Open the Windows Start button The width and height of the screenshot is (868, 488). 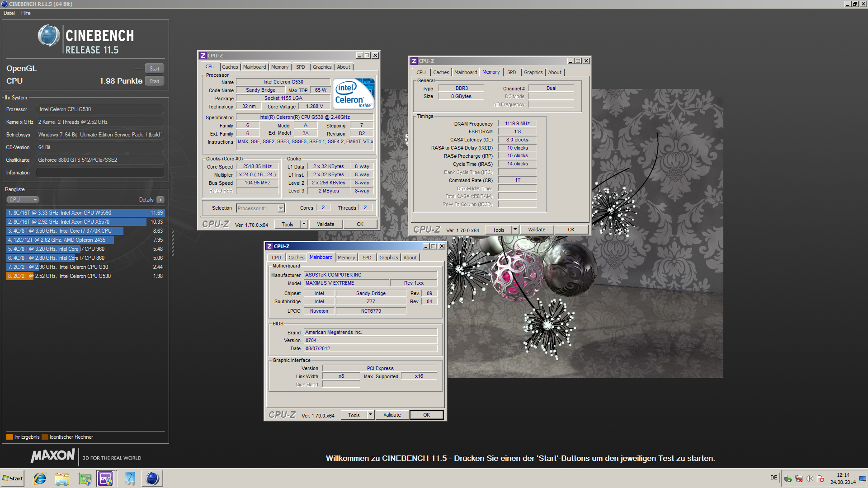pos(13,479)
